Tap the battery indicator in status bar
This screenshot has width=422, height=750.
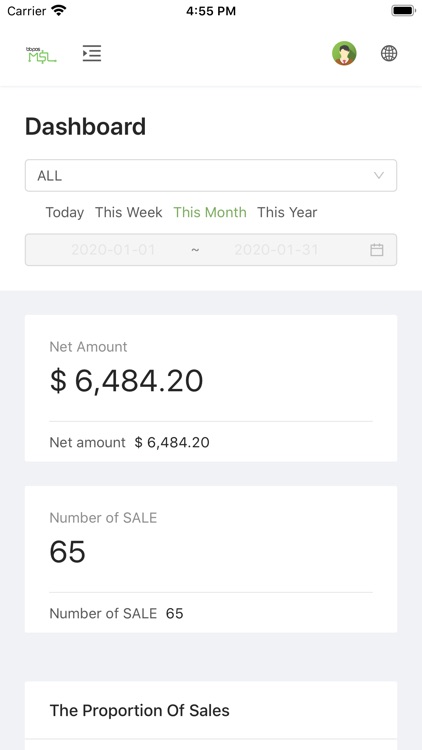403,11
